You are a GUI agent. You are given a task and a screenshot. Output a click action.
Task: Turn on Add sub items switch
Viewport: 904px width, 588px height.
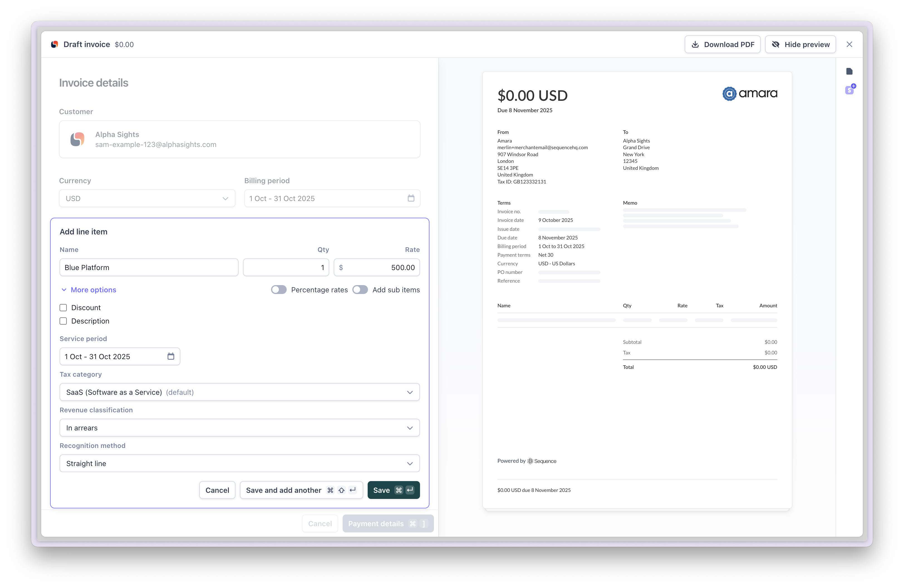[x=360, y=290]
